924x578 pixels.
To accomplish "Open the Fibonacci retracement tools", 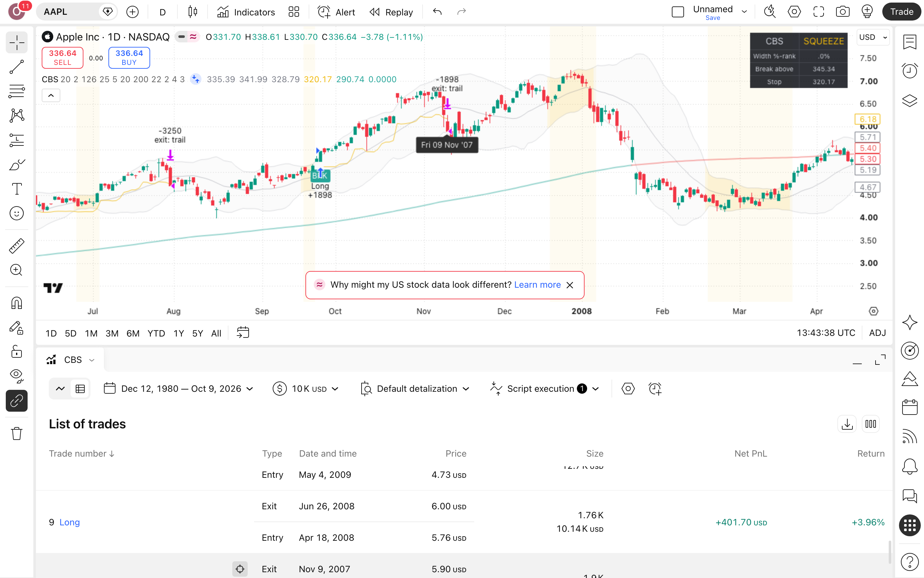I will tap(17, 92).
